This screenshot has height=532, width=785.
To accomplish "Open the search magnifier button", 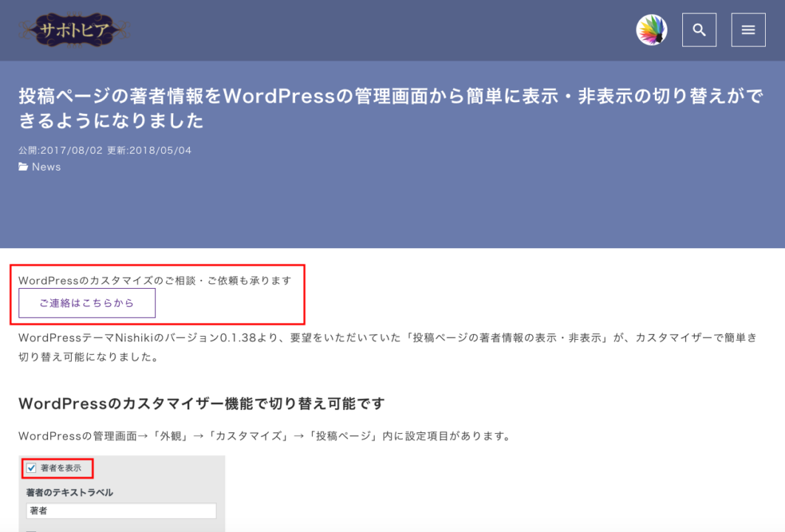I will pyautogui.click(x=699, y=30).
